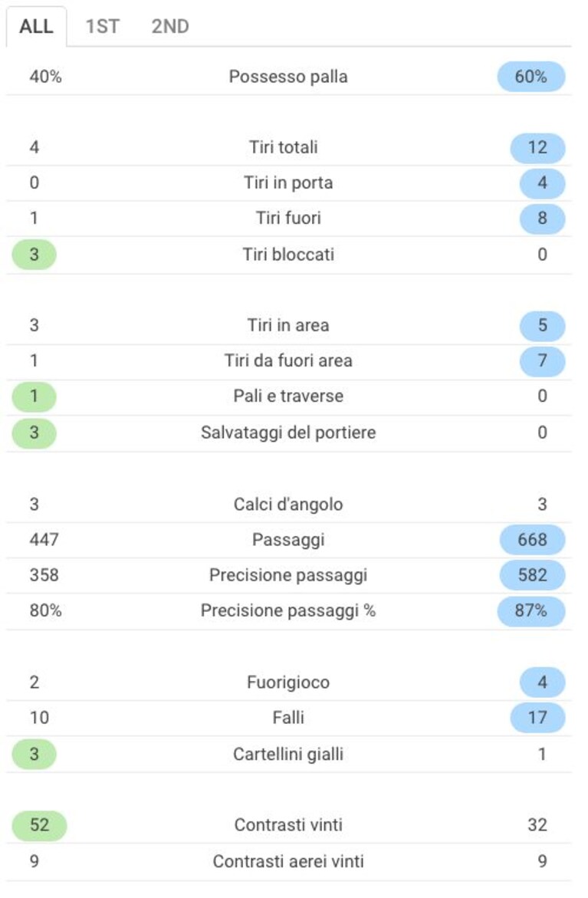Viewport: 588px width, 898px height.
Task: Tap the green 52 Contrasti vinti badge
Action: [39, 825]
